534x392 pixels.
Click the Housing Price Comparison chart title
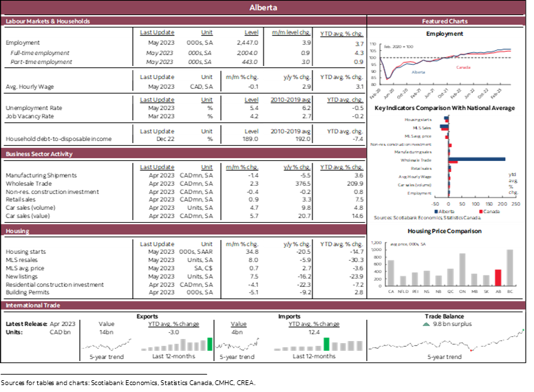(x=445, y=231)
